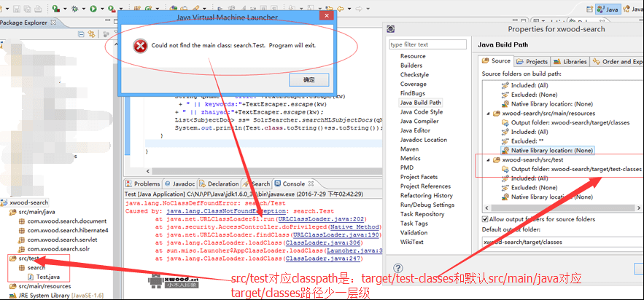Screen dimensions: 644x300
Task: Click the Print toolbar icon
Action: click(37, 8)
